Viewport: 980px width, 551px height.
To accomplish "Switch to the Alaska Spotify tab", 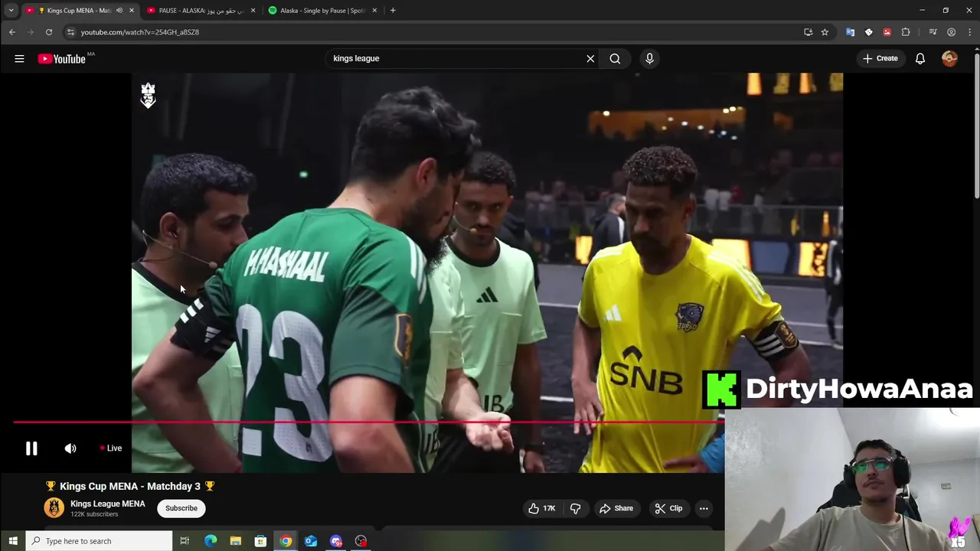I will click(322, 11).
